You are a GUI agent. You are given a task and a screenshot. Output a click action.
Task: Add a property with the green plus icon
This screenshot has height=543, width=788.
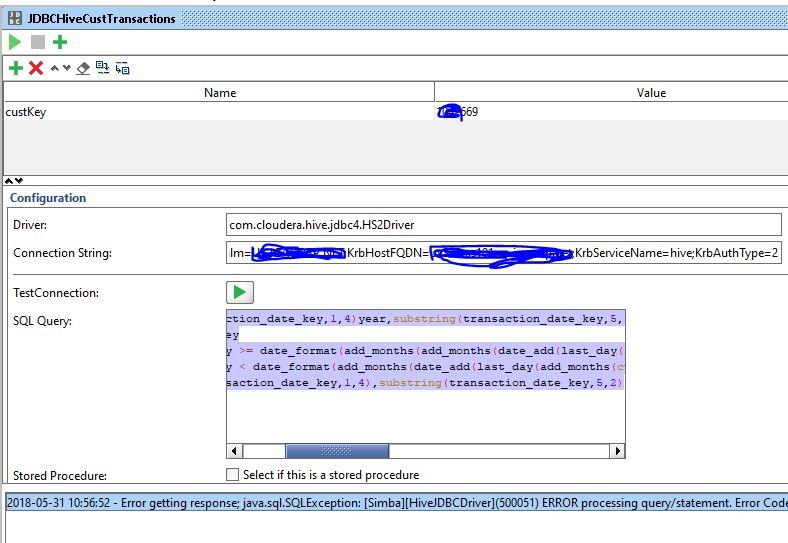(x=16, y=68)
